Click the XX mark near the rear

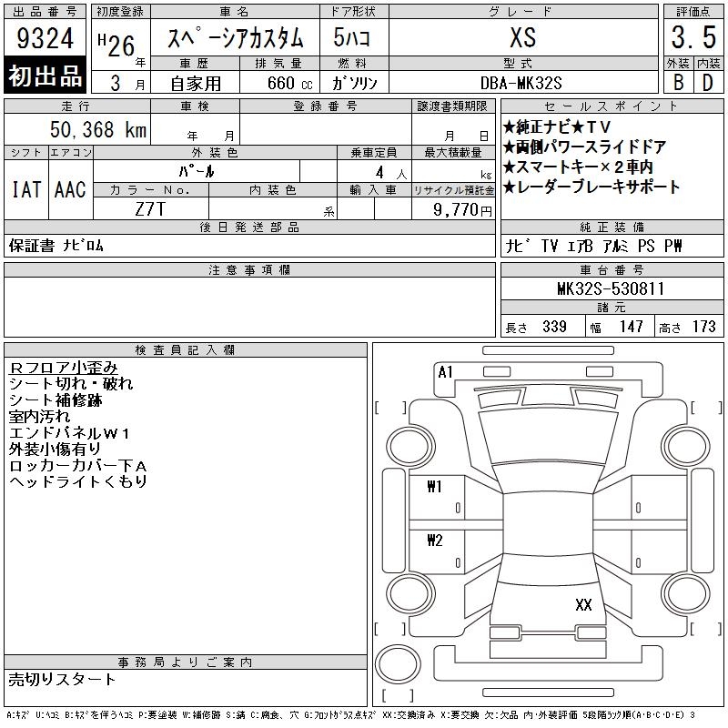coord(583,604)
